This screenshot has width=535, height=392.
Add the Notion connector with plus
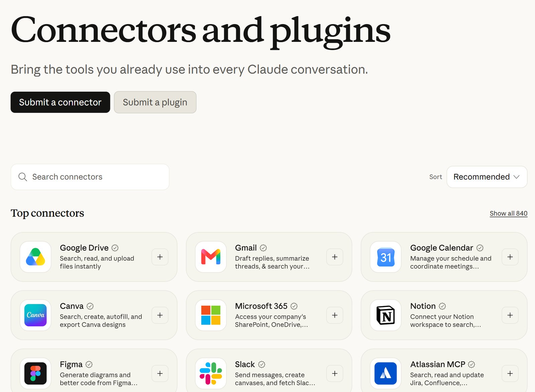pyautogui.click(x=510, y=315)
